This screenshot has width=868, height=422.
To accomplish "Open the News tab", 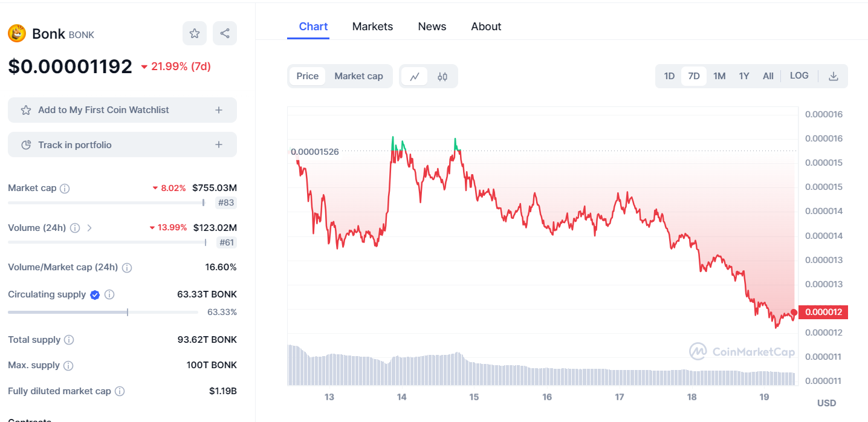I will (x=432, y=27).
